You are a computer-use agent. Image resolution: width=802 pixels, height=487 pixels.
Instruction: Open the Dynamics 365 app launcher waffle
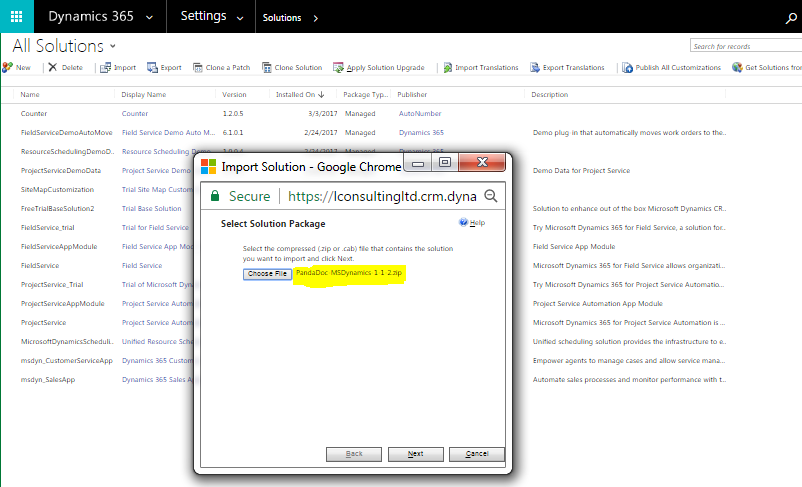17,17
